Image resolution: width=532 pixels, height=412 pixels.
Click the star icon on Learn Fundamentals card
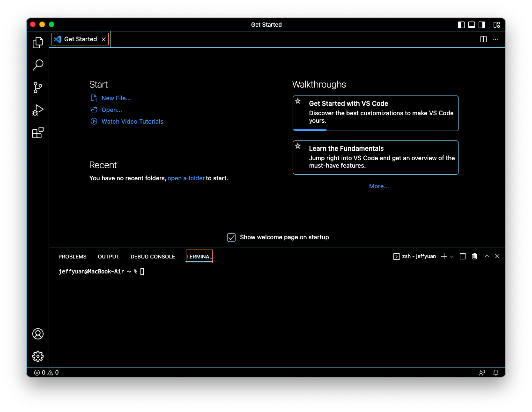(x=298, y=146)
